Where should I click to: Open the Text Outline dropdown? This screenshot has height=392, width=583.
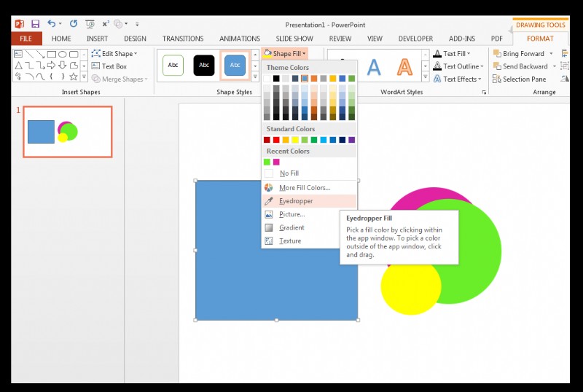(x=458, y=66)
